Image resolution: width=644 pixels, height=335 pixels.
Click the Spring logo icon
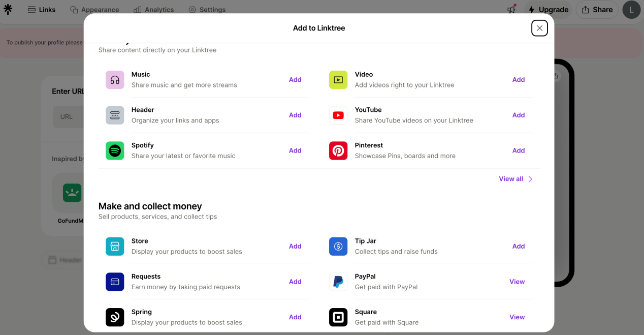[115, 317]
